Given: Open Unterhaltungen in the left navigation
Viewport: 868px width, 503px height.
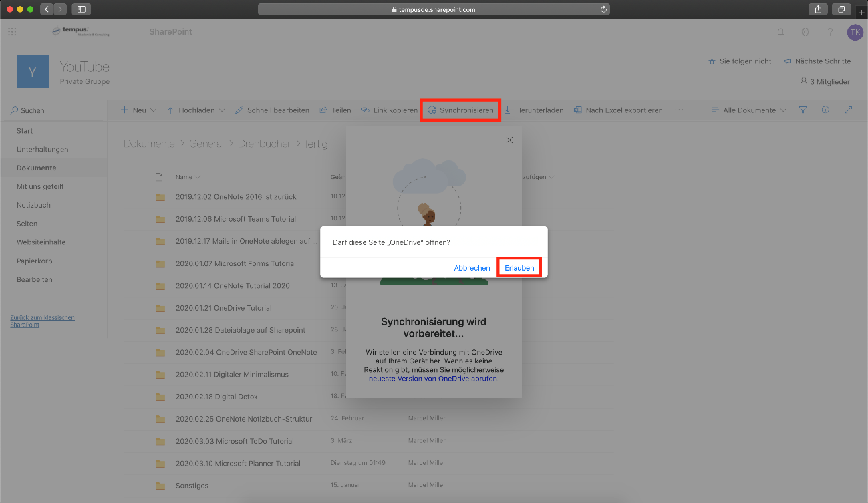Looking at the screenshot, I should point(42,150).
